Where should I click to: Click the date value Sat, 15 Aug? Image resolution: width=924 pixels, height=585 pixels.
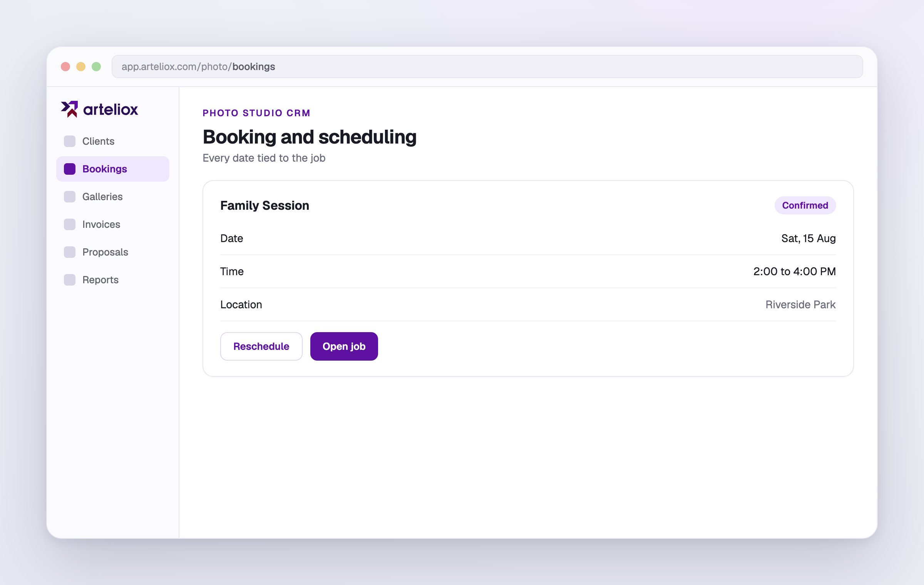pos(808,239)
